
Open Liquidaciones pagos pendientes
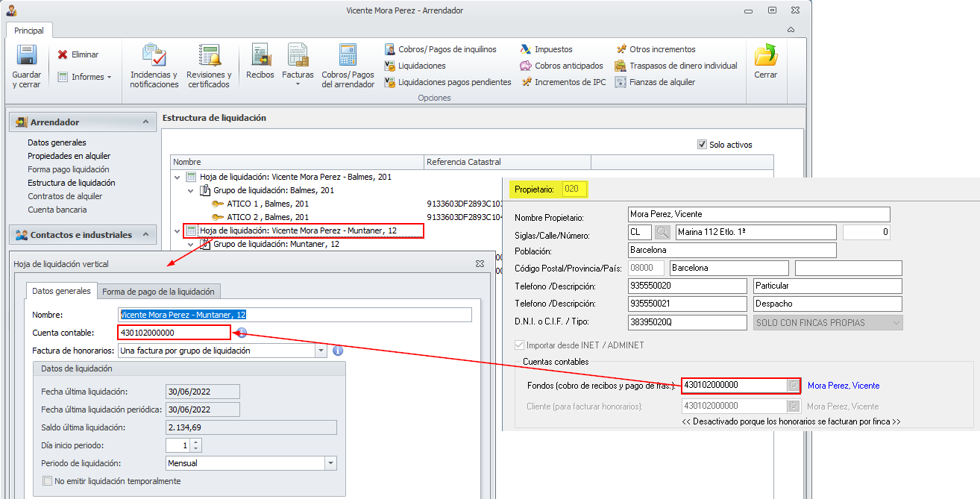coord(447,82)
